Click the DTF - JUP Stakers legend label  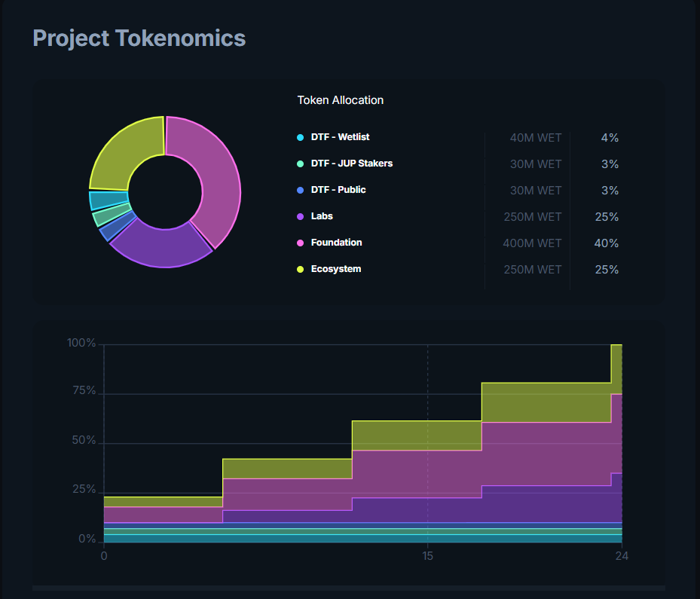(x=351, y=164)
